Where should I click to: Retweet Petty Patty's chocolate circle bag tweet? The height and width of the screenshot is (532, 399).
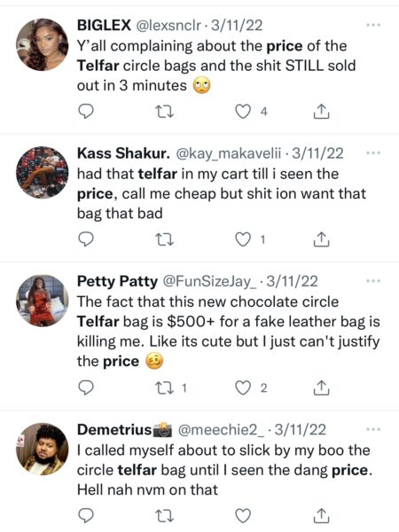(x=164, y=387)
